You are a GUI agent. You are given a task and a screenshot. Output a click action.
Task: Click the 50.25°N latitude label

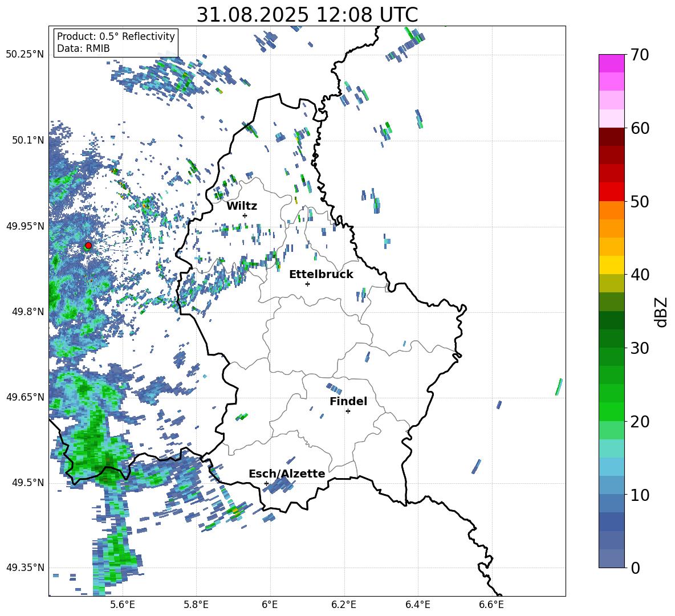tap(25, 55)
